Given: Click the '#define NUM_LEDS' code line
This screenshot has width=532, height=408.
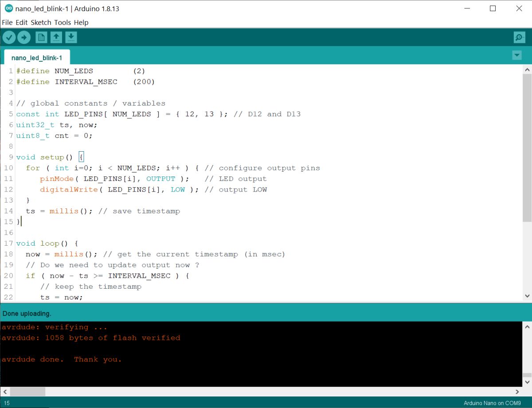Looking at the screenshot, I should [x=81, y=71].
